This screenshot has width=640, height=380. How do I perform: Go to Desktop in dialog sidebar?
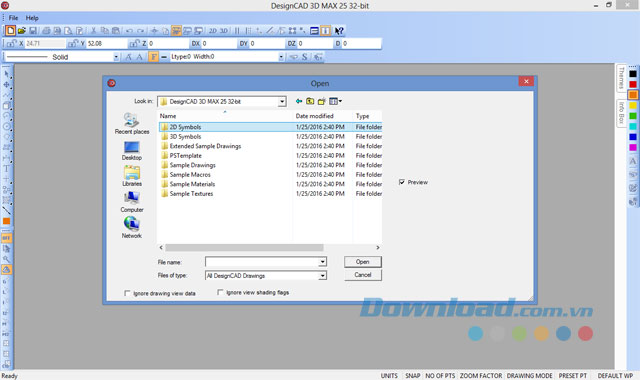click(x=132, y=151)
